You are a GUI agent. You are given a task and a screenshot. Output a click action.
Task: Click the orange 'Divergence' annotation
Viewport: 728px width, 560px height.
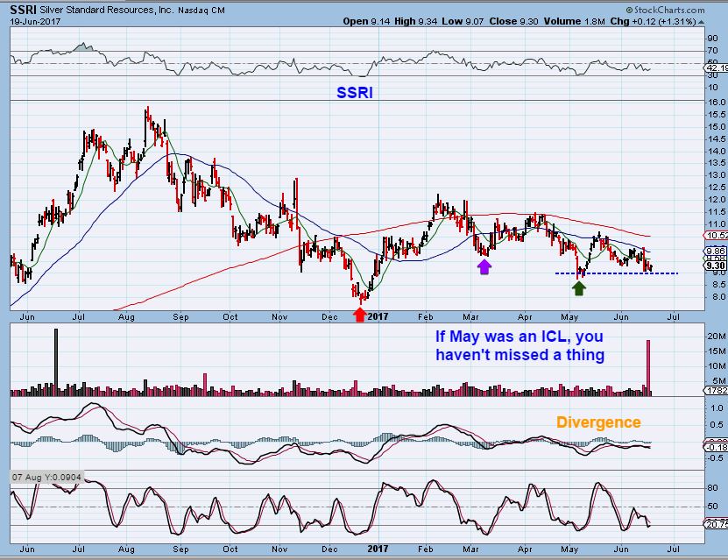point(598,422)
